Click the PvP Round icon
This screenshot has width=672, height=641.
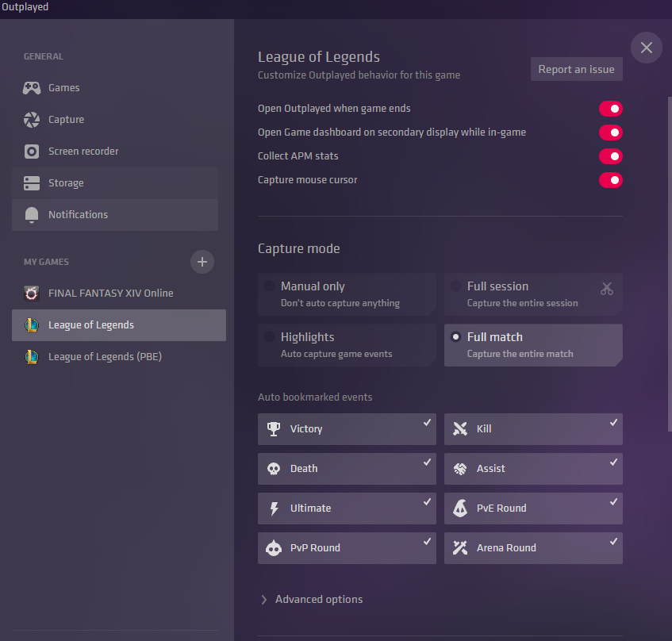tap(274, 548)
